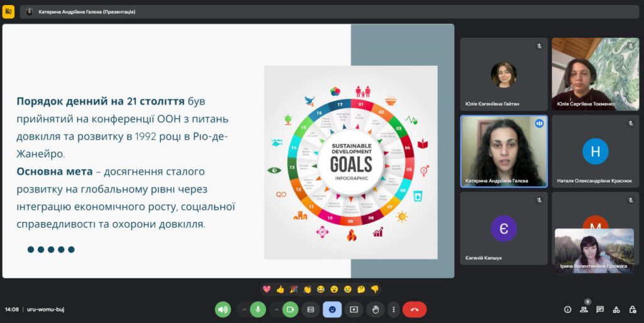Open host controls lock icon
644x323 pixels.
coord(631,309)
